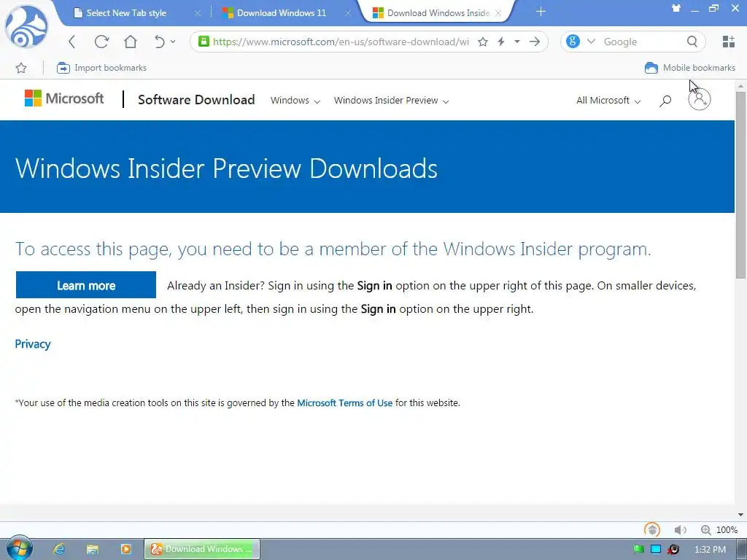Click the Download Windows taskbar button
The height and width of the screenshot is (560, 747).
(202, 549)
